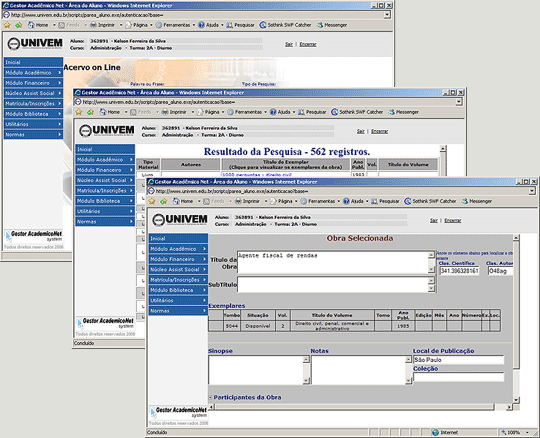
Task: Click Home icon in front window toolbar
Action: (176, 201)
